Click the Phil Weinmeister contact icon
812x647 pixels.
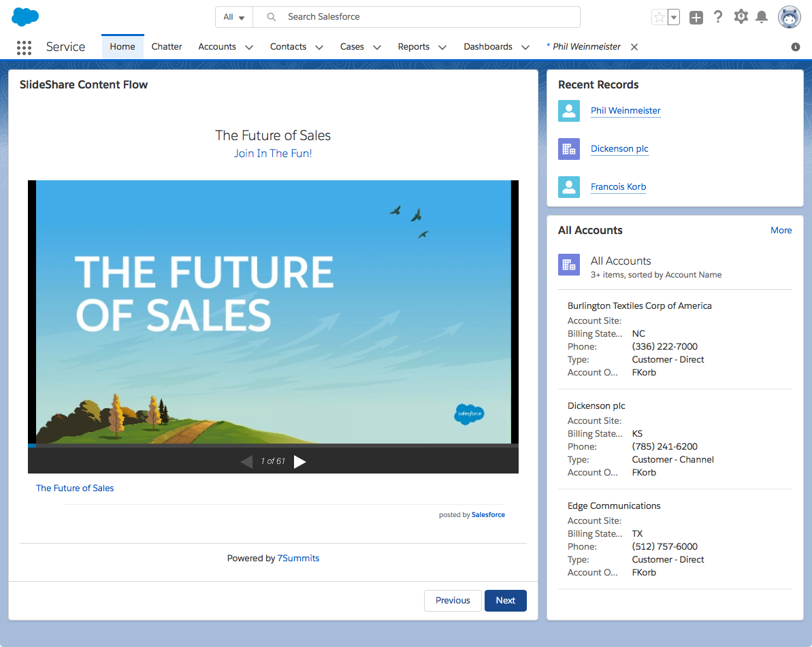[x=568, y=111]
